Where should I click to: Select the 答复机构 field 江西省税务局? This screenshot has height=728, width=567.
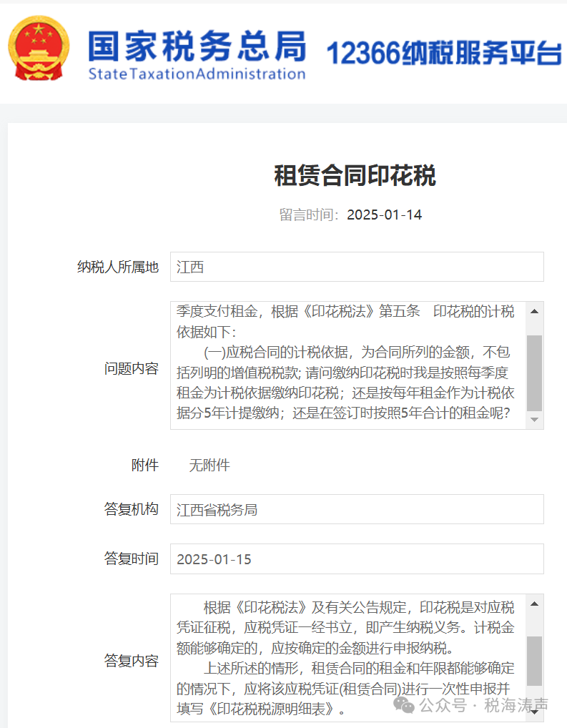pyautogui.click(x=356, y=510)
